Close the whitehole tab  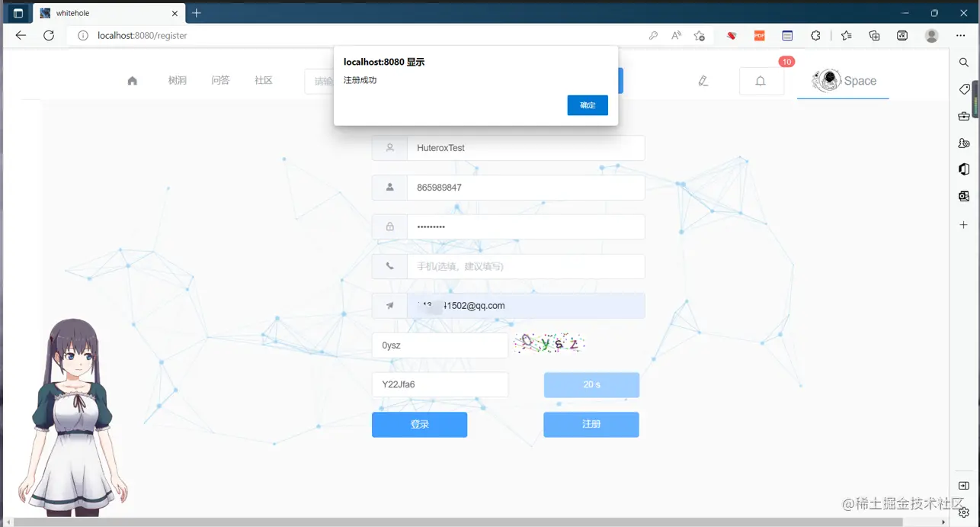pyautogui.click(x=175, y=13)
